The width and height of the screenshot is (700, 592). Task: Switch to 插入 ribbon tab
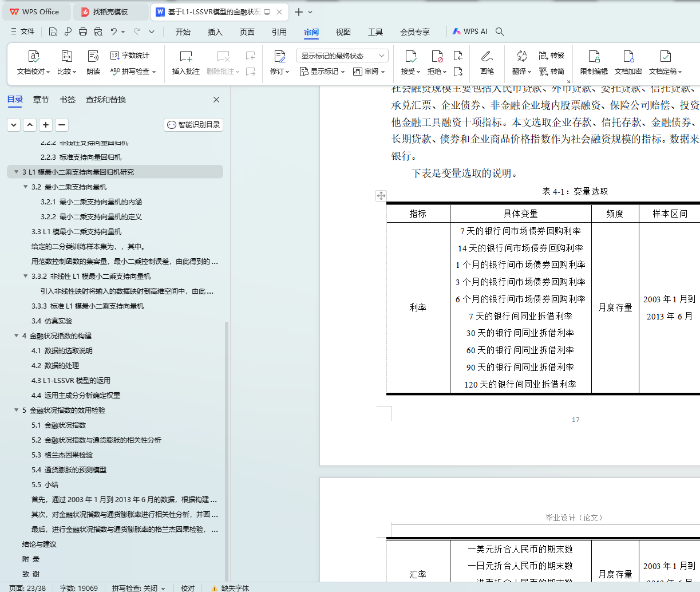pos(215,31)
